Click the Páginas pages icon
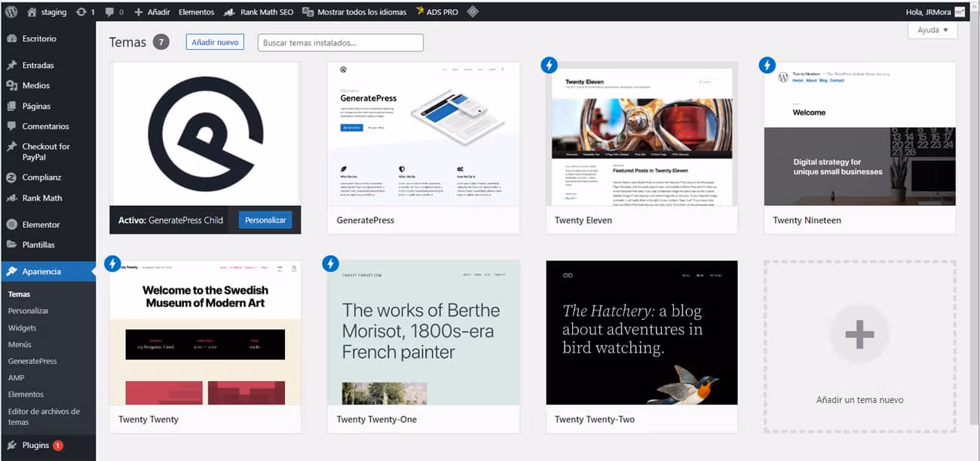The width and height of the screenshot is (980, 461). pyautogui.click(x=11, y=106)
